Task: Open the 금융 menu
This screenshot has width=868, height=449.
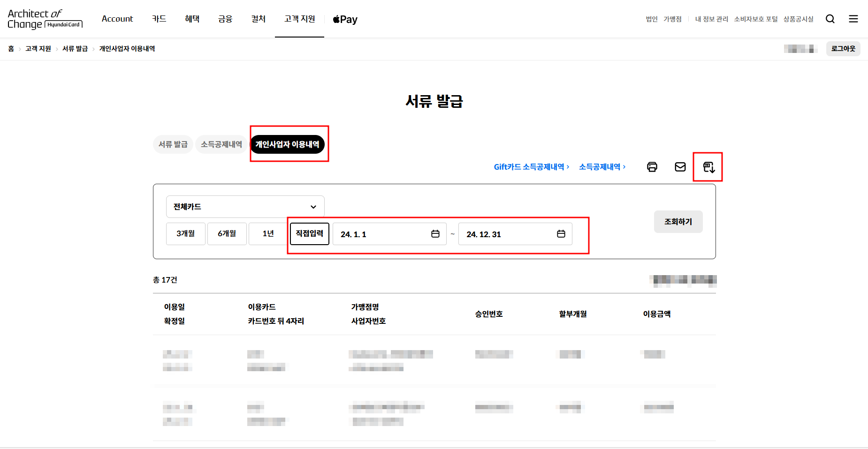Action: pos(225,19)
